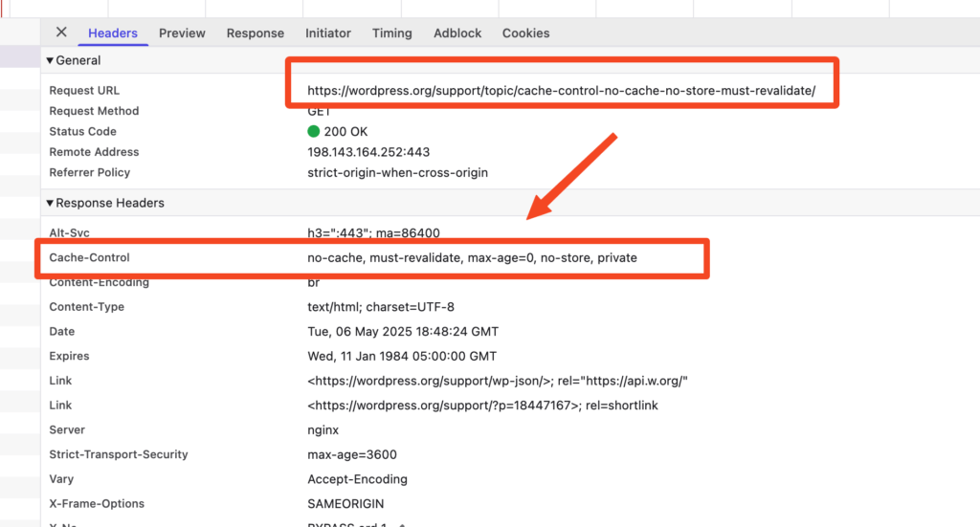This screenshot has width=980, height=527.
Task: Open the Timing tab
Action: pyautogui.click(x=391, y=33)
